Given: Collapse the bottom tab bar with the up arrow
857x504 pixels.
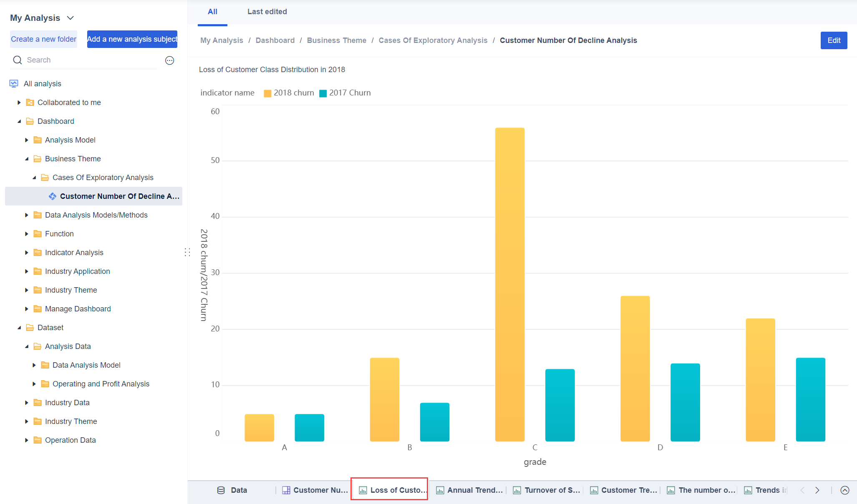Looking at the screenshot, I should coord(845,490).
